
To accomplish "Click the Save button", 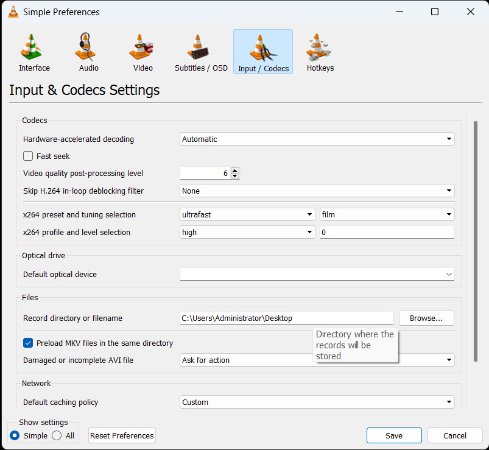I will click(394, 435).
